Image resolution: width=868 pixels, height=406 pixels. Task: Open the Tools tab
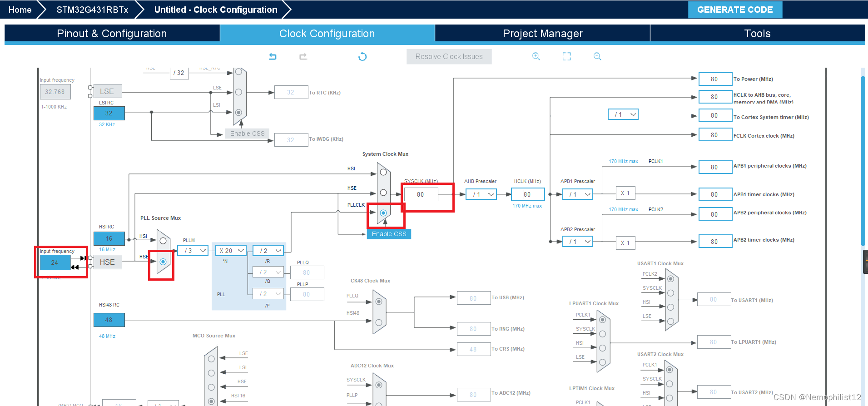coord(757,34)
